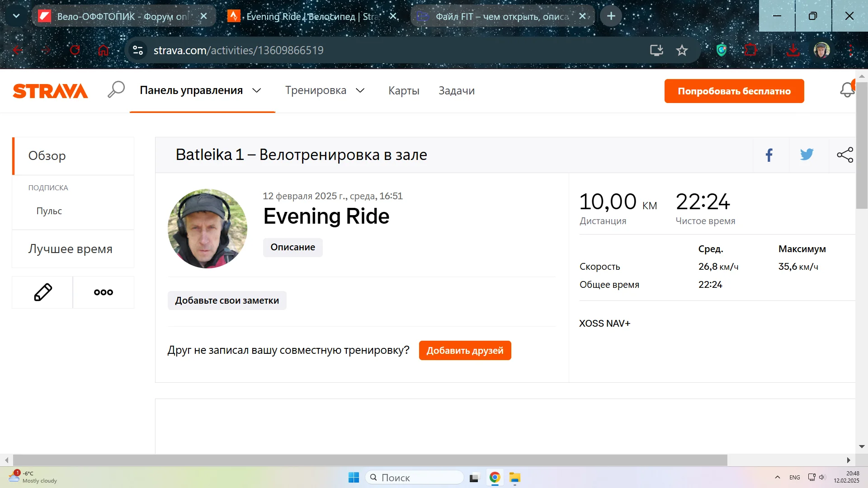Reload the page with refresh icon
Image resolution: width=868 pixels, height=488 pixels.
pyautogui.click(x=75, y=50)
